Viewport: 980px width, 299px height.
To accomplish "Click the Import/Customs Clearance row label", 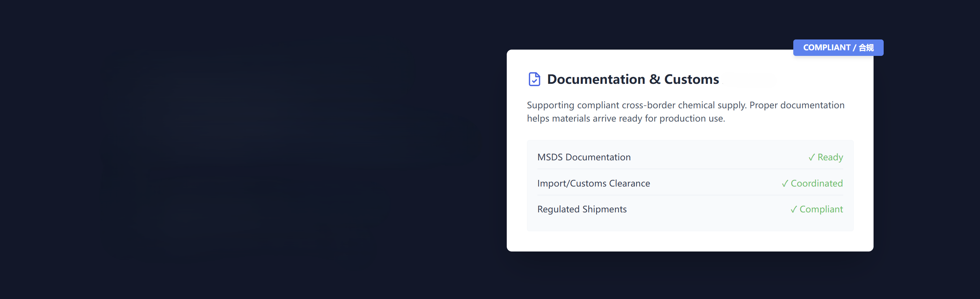I will point(593,184).
